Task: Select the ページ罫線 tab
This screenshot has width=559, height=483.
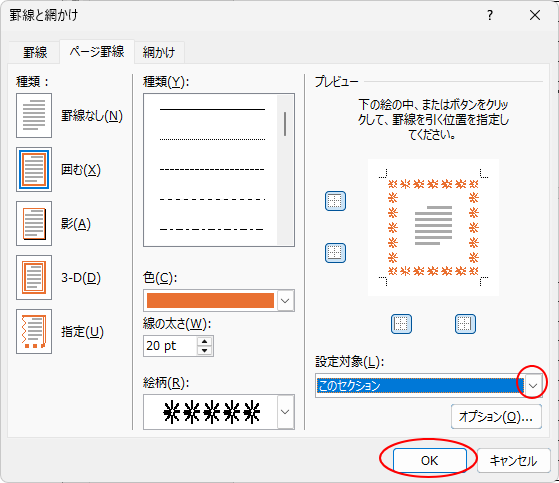Action: [x=97, y=52]
